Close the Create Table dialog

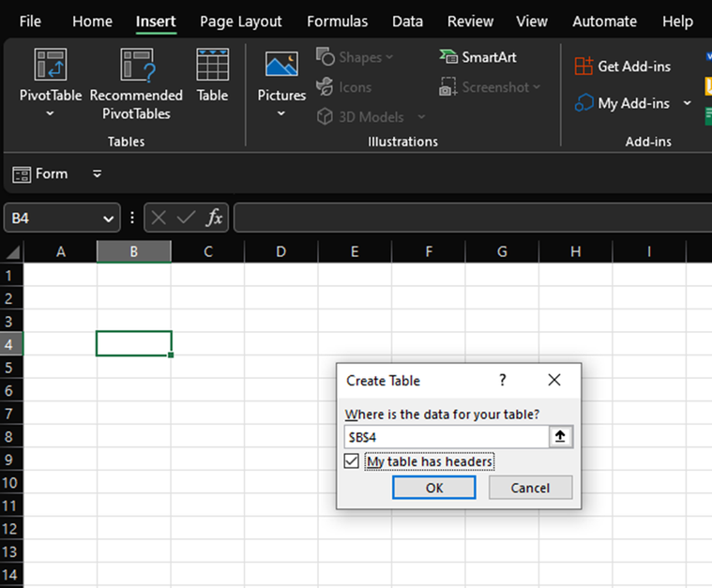coord(554,380)
